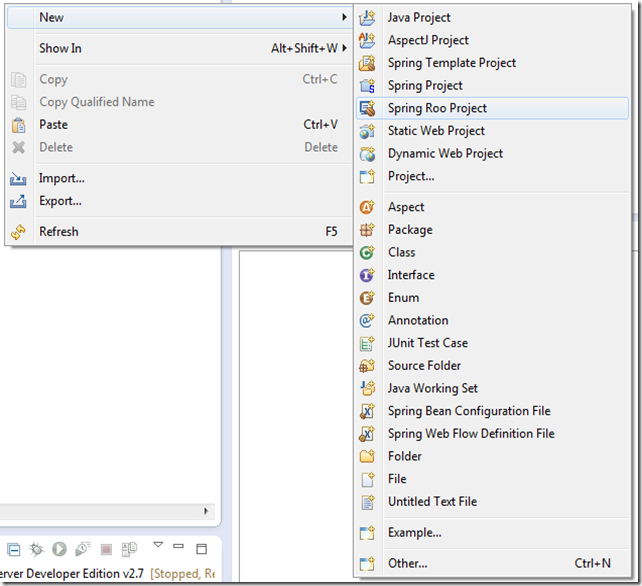Click the orange Aspect icon

[367, 207]
